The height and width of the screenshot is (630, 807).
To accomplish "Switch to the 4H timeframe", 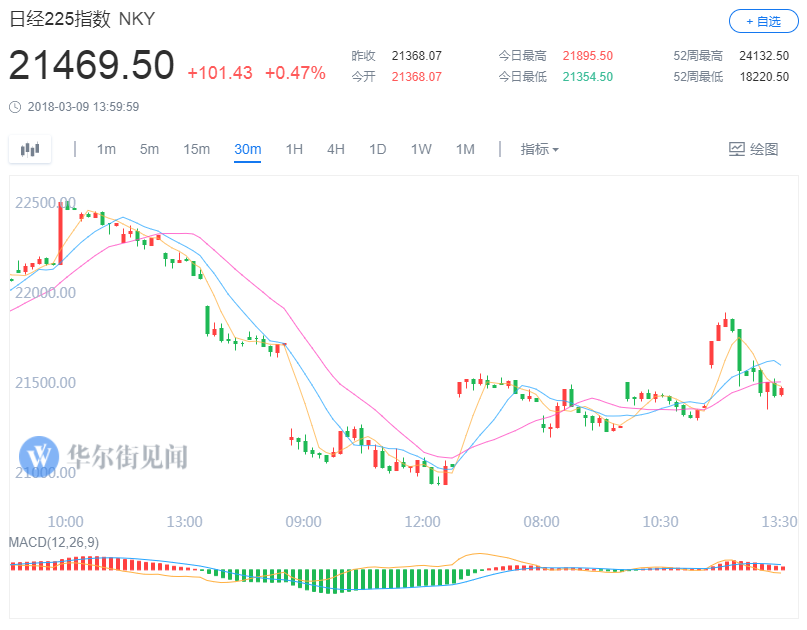I will [x=336, y=149].
